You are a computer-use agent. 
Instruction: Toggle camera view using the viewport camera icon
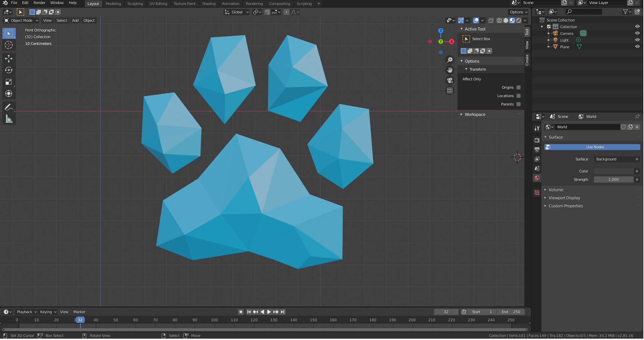(x=450, y=80)
